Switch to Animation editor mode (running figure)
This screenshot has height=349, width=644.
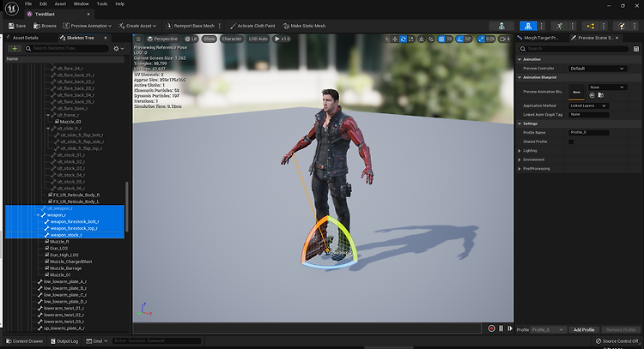(559, 27)
